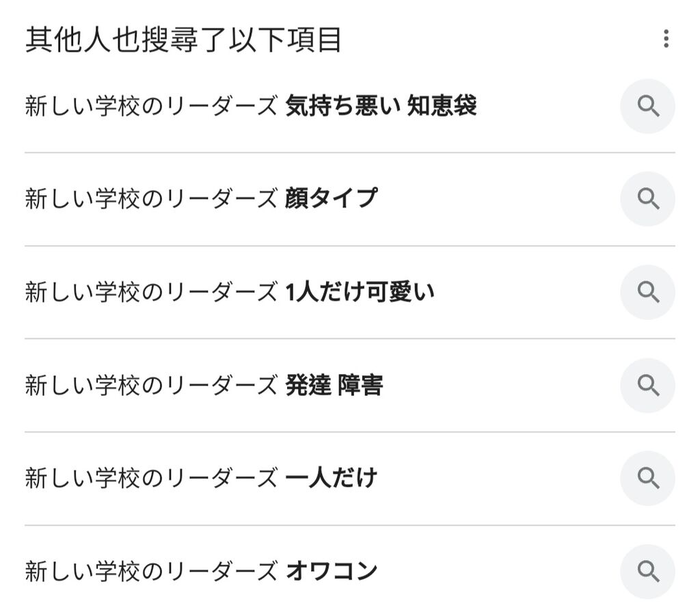Tap search icon in 一人だけ row

pos(647,478)
